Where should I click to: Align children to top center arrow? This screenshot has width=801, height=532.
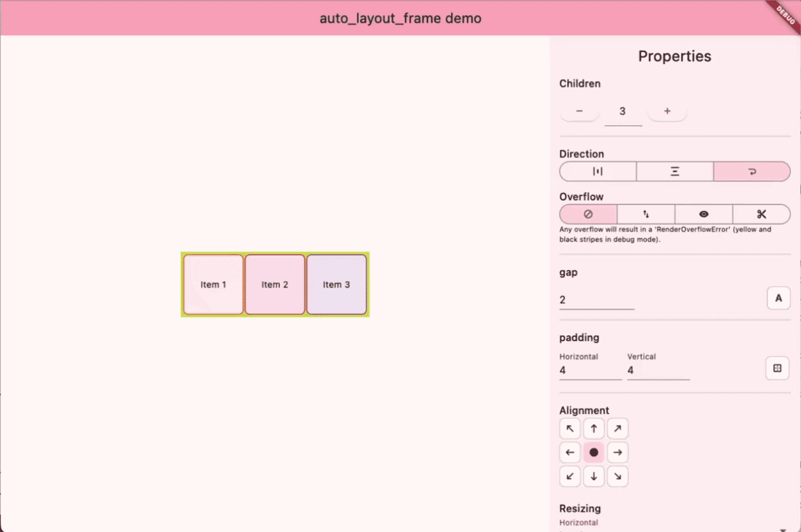pyautogui.click(x=594, y=428)
